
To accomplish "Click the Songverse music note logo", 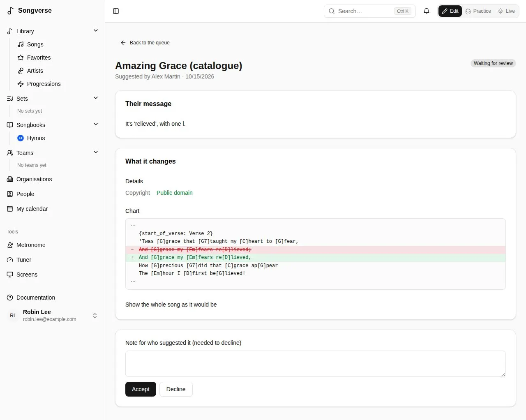I will [x=11, y=11].
